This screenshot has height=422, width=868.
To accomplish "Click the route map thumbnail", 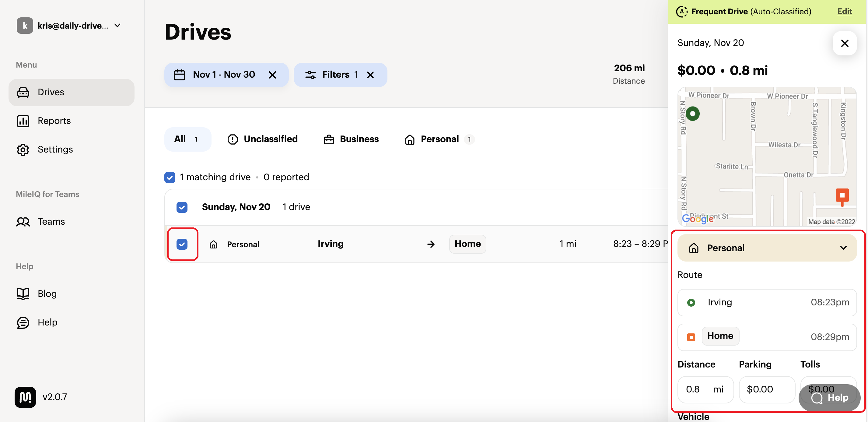I will coord(767,157).
